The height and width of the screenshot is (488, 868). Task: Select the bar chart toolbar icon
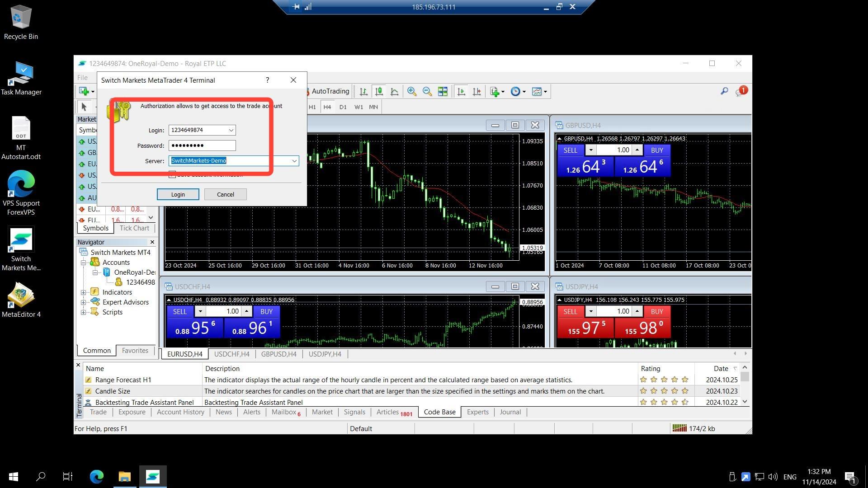pos(363,92)
